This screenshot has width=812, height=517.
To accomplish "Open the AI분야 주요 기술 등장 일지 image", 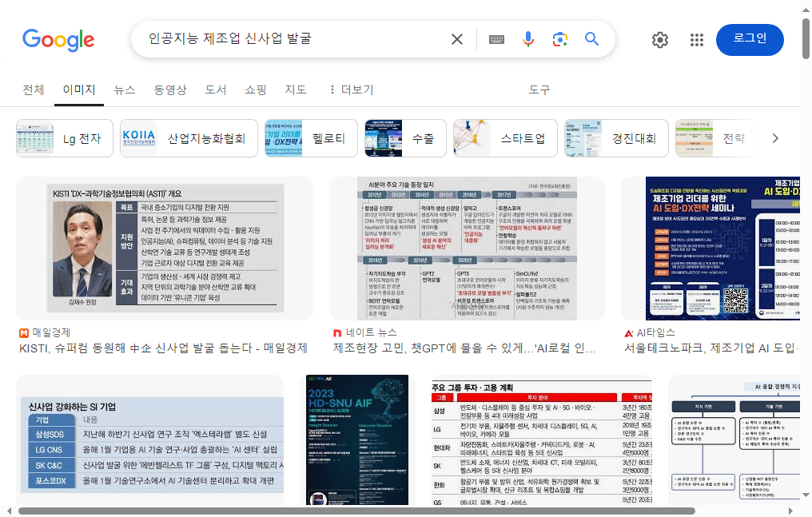I will [x=467, y=249].
